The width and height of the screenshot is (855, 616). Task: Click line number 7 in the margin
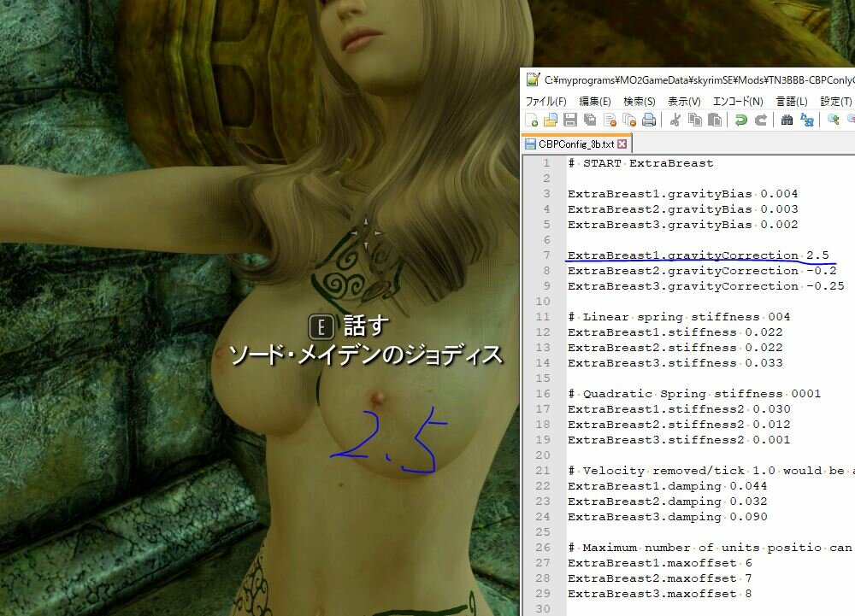(x=546, y=255)
